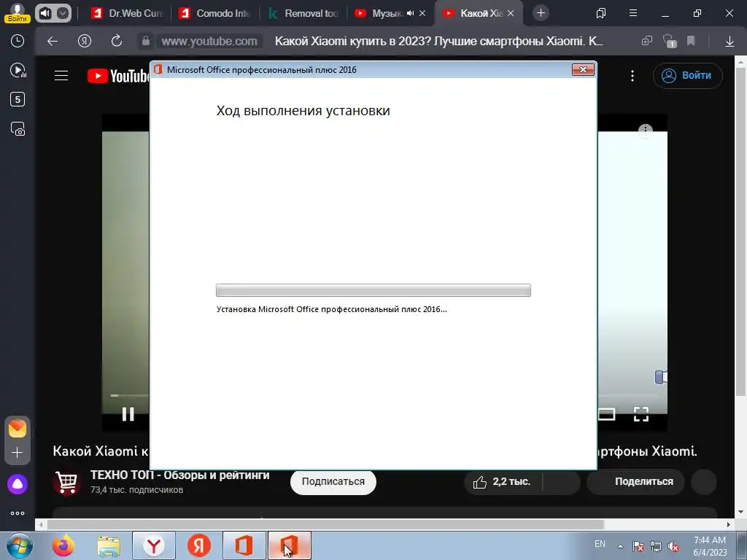Click the video progress bar
Screen dimensions: 747x560
click(130, 395)
